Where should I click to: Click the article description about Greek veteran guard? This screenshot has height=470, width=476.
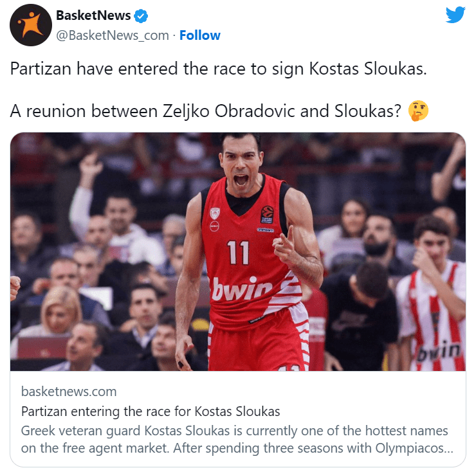tap(237, 439)
